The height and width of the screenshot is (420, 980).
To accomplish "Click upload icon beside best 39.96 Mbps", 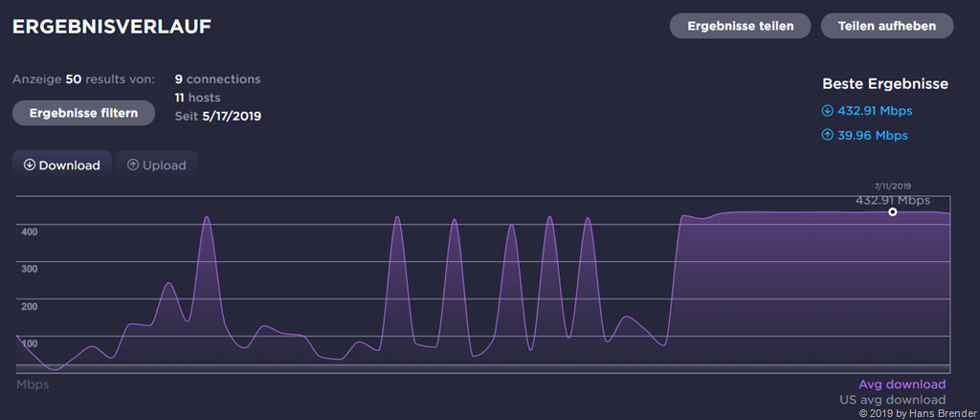I will click(x=828, y=135).
